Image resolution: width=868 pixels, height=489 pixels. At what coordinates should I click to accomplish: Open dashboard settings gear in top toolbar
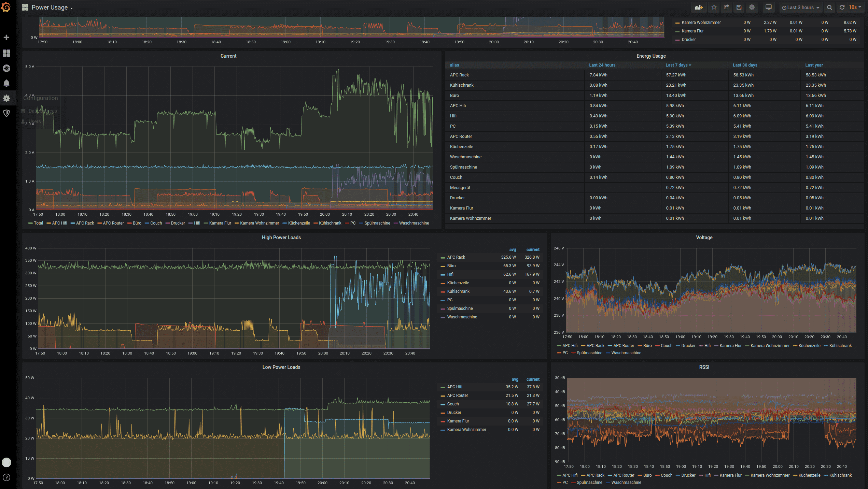pos(752,7)
